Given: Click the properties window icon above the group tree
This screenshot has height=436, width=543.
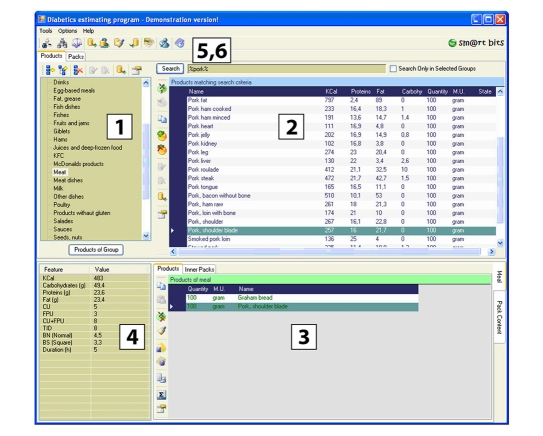Looking at the screenshot, I should tap(136, 71).
